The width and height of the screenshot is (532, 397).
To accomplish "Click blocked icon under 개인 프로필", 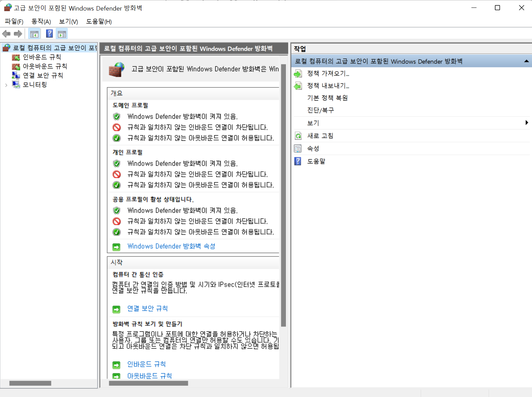I will pyautogui.click(x=117, y=174).
